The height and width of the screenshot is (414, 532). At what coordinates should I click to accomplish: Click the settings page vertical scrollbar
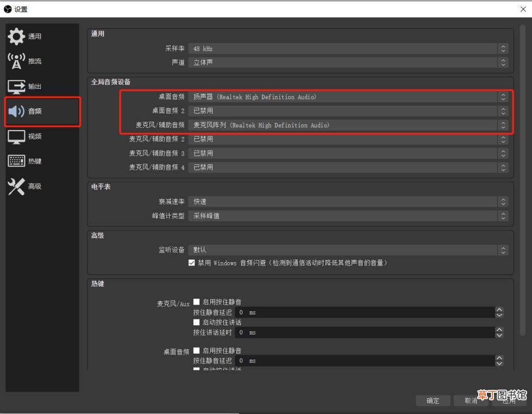[x=523, y=180]
